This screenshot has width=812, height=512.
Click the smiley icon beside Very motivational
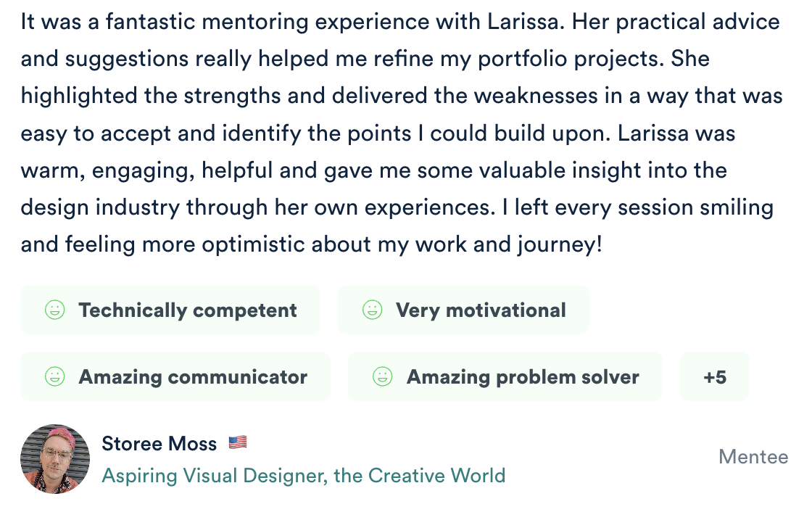(x=372, y=310)
